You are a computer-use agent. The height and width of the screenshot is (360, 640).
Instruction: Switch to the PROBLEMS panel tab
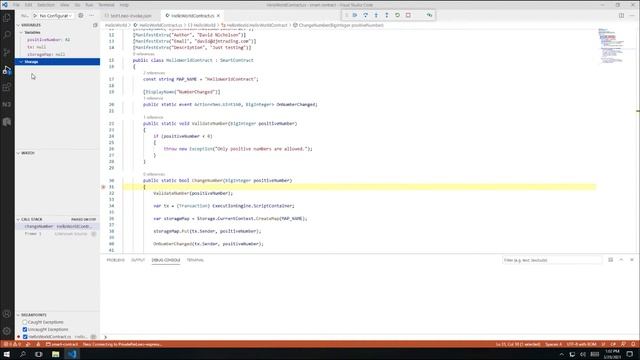click(x=116, y=260)
